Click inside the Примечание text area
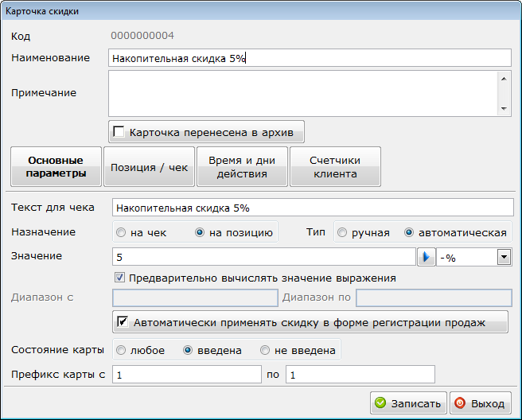Image resolution: width=522 pixels, height=420 pixels. [x=303, y=93]
